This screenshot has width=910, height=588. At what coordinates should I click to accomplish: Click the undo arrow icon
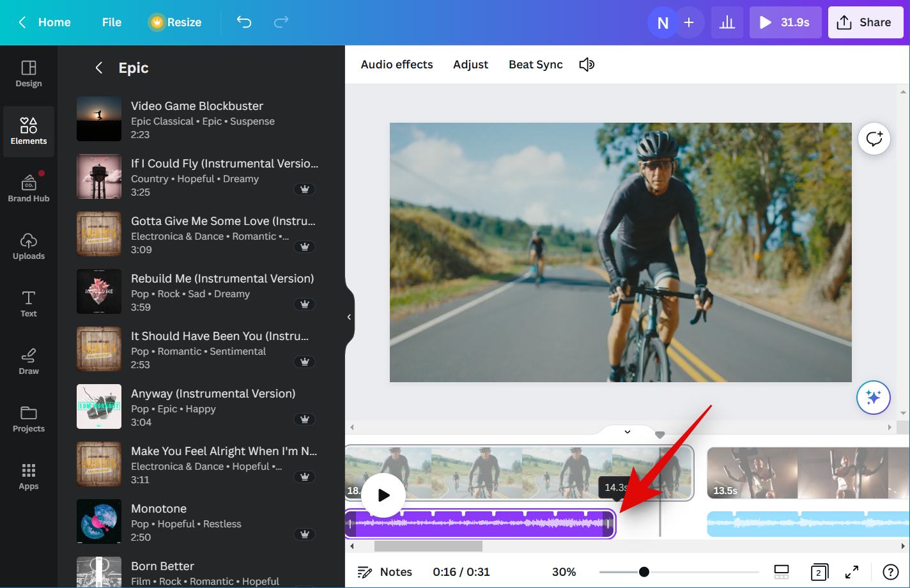[244, 22]
